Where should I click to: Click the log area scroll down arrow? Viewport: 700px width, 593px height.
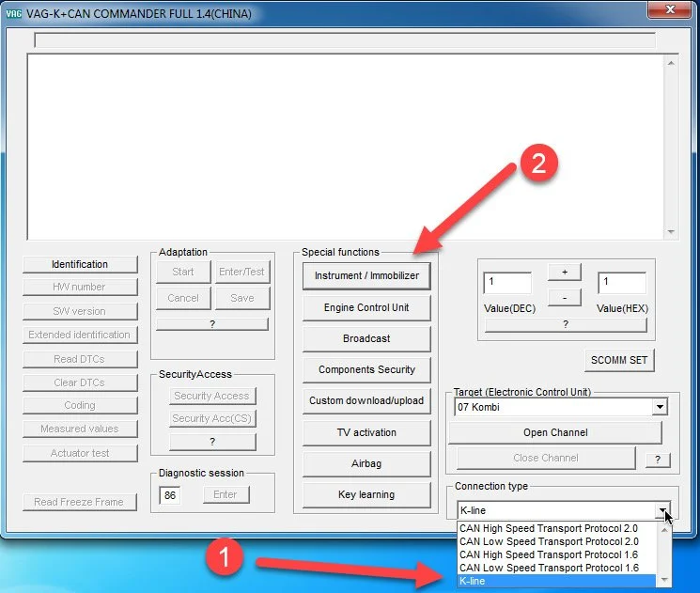click(671, 231)
